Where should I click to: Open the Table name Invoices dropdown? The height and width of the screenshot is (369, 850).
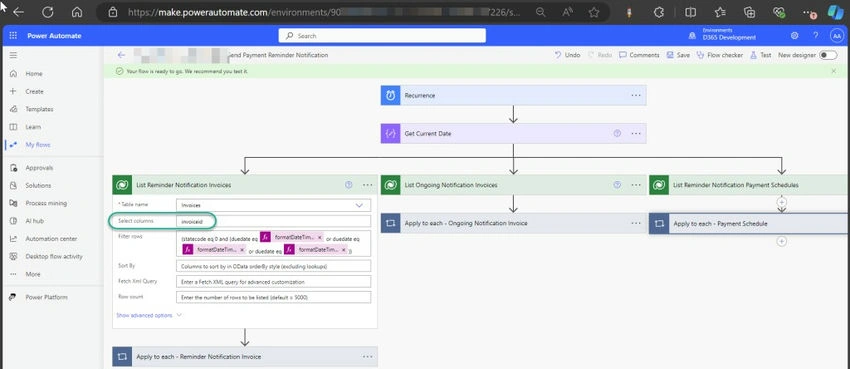click(273, 205)
